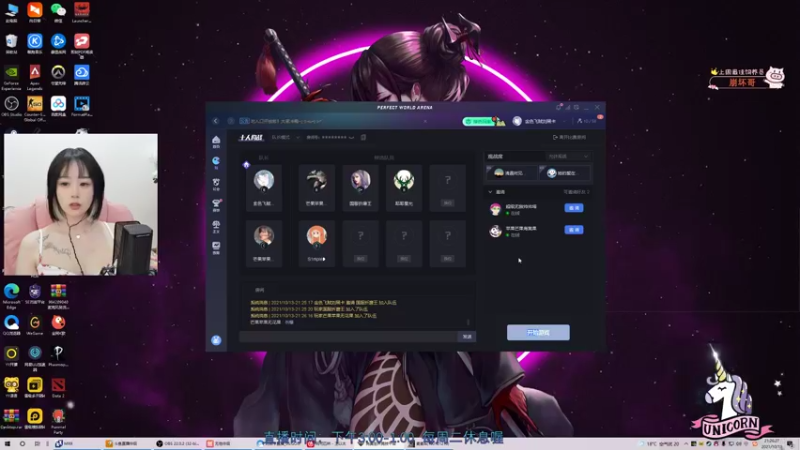Select the first player card with house badge
Viewport: 800px width, 450px height.
click(x=264, y=188)
